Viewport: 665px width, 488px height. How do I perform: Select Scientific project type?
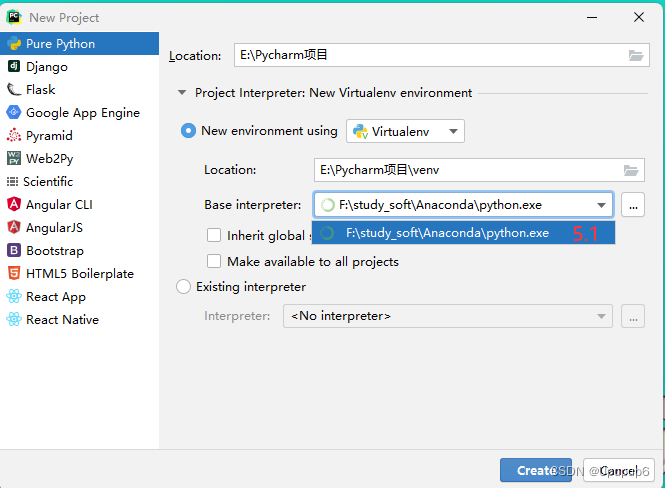(79, 181)
